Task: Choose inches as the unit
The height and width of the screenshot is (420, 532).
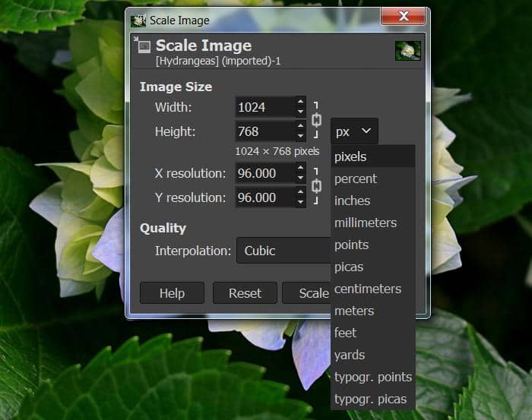Action: (x=373, y=201)
